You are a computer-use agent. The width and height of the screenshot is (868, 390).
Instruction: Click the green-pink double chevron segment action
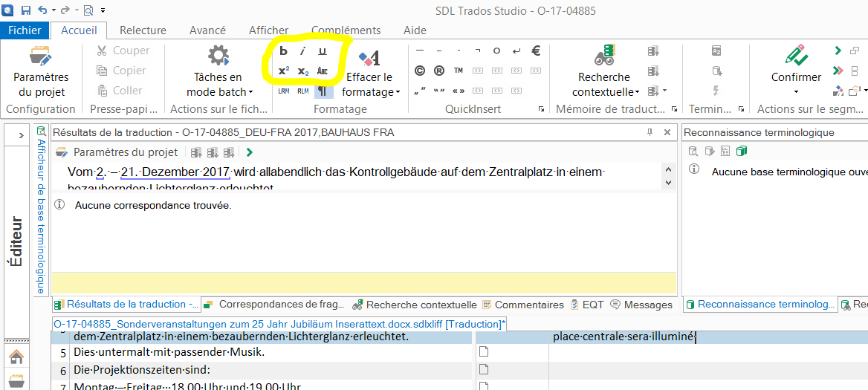click(838, 71)
